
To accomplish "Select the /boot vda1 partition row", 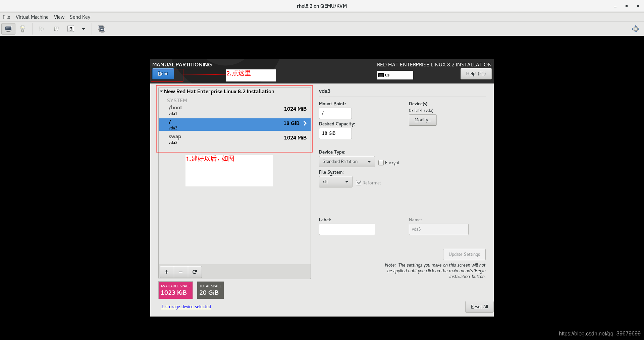I will (x=234, y=110).
